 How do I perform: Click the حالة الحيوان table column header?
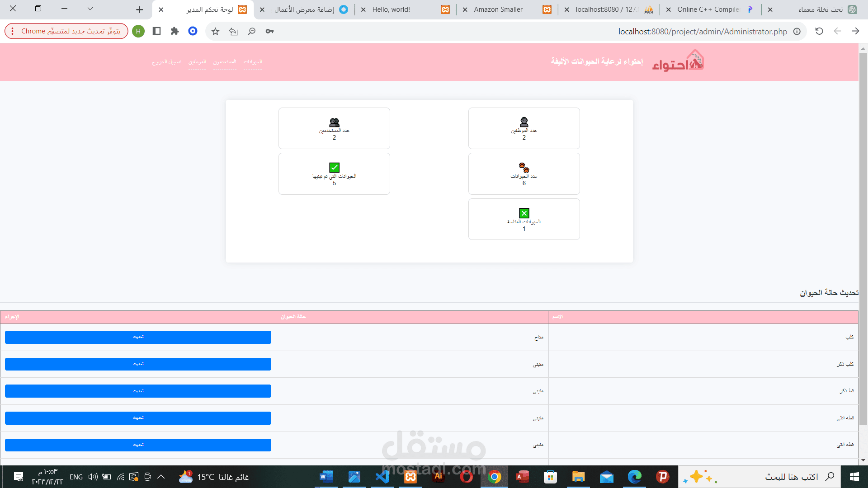point(412,317)
